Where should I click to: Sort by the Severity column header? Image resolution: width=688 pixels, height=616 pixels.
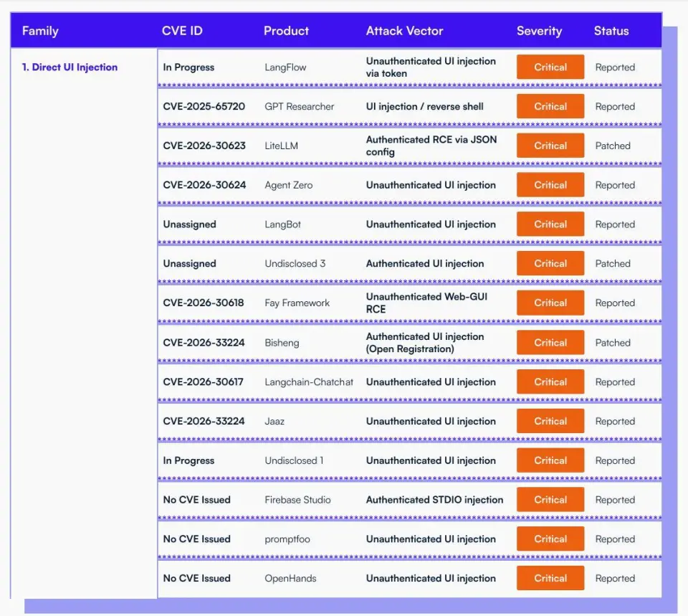coord(539,31)
